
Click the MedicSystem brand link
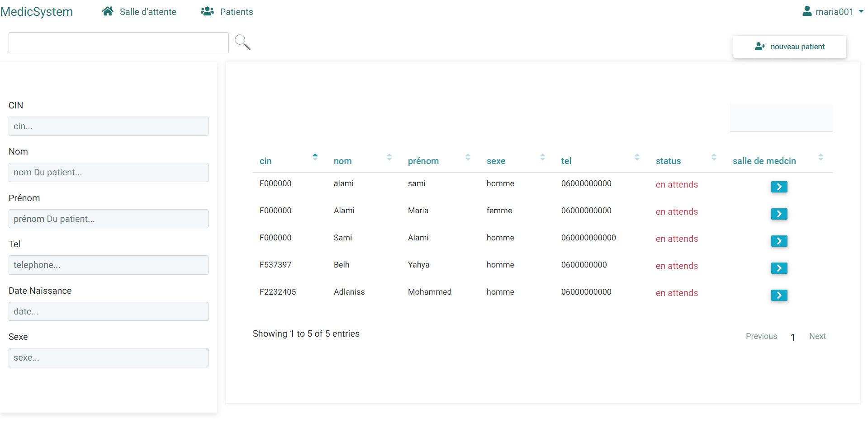tap(37, 12)
